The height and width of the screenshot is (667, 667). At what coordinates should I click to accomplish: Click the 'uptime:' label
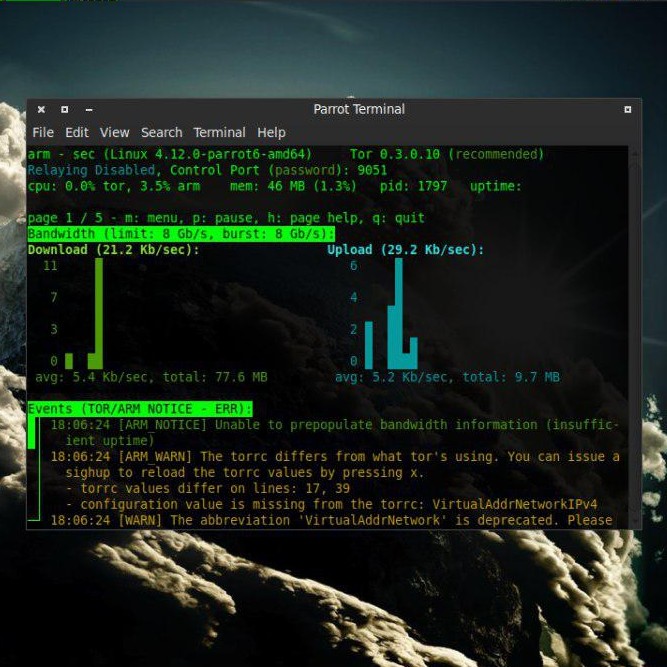point(496,186)
